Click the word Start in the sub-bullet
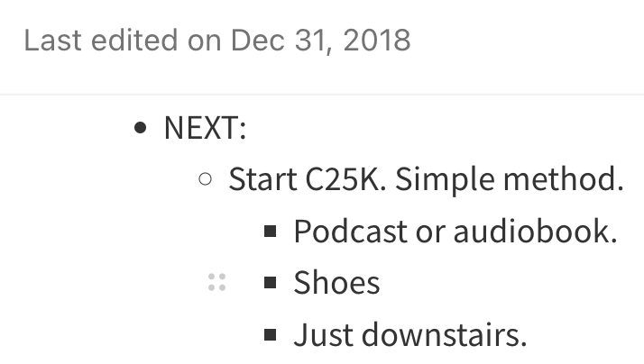 pyautogui.click(x=261, y=179)
